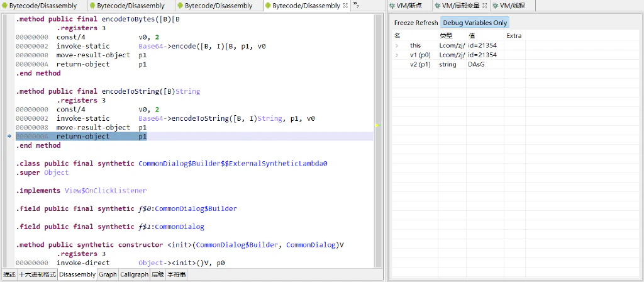
Task: Show the hidden editor tabs overflow list
Action: coord(356,5)
